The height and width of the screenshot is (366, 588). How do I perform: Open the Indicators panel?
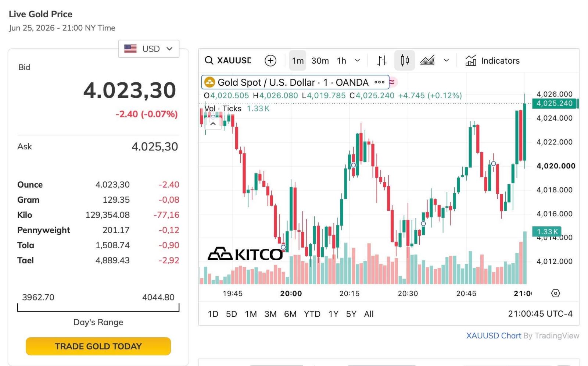coord(492,60)
